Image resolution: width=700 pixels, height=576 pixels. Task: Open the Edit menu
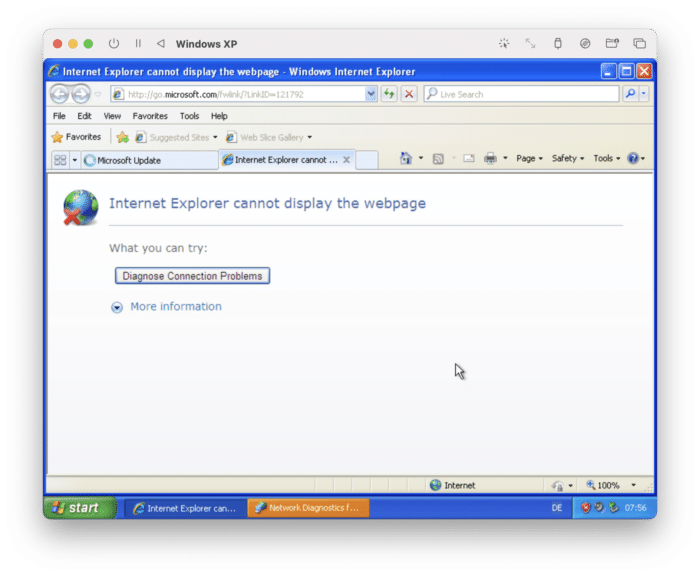click(x=84, y=116)
